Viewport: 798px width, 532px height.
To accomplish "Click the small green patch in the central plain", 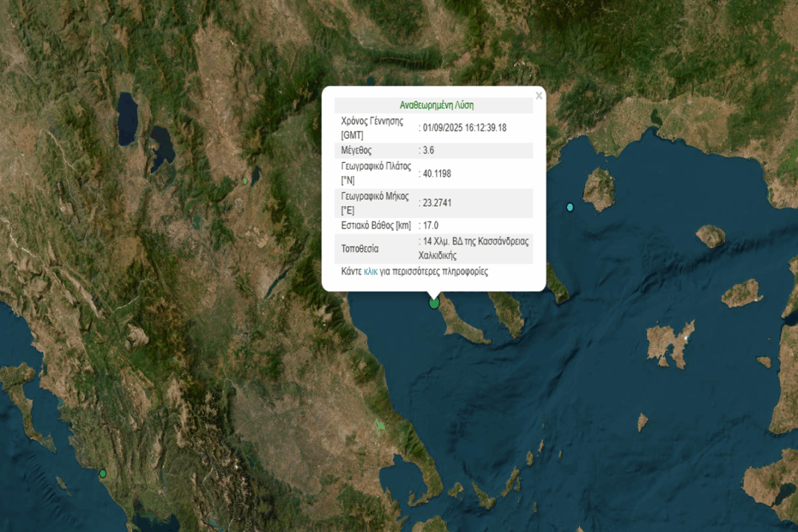I will 380,425.
